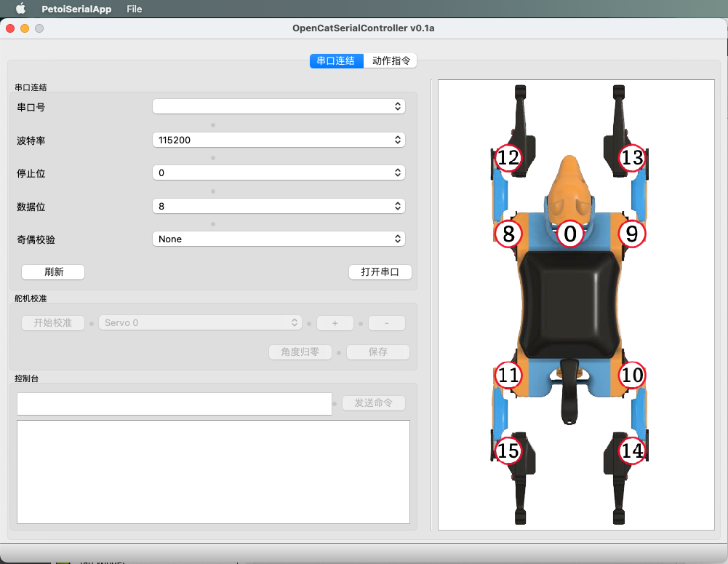Open the File menu

coord(134,9)
